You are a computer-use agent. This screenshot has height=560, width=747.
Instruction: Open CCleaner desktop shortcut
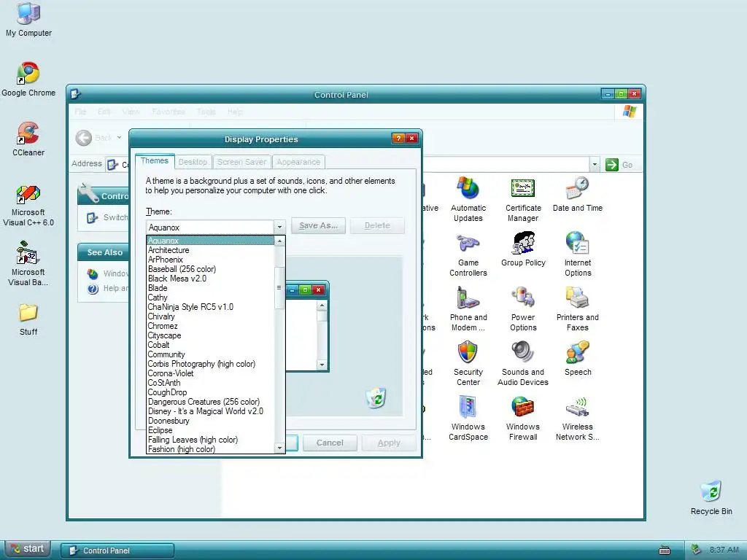pyautogui.click(x=28, y=139)
